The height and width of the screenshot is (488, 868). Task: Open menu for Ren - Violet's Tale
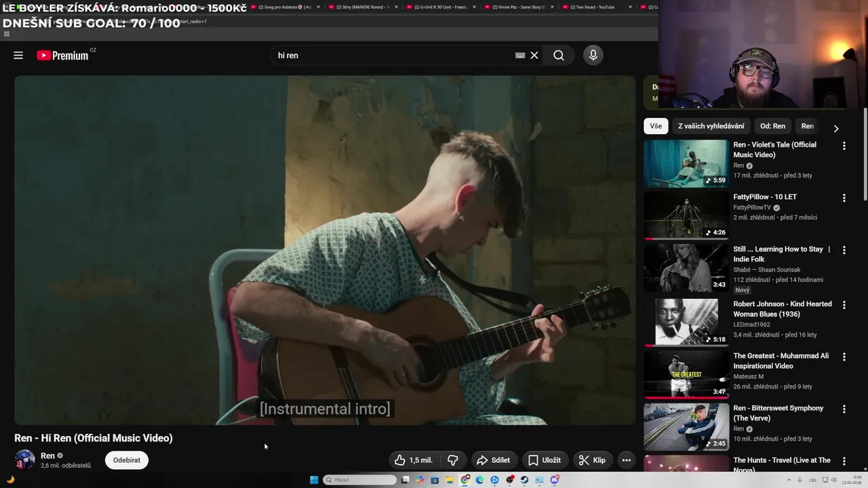click(844, 146)
